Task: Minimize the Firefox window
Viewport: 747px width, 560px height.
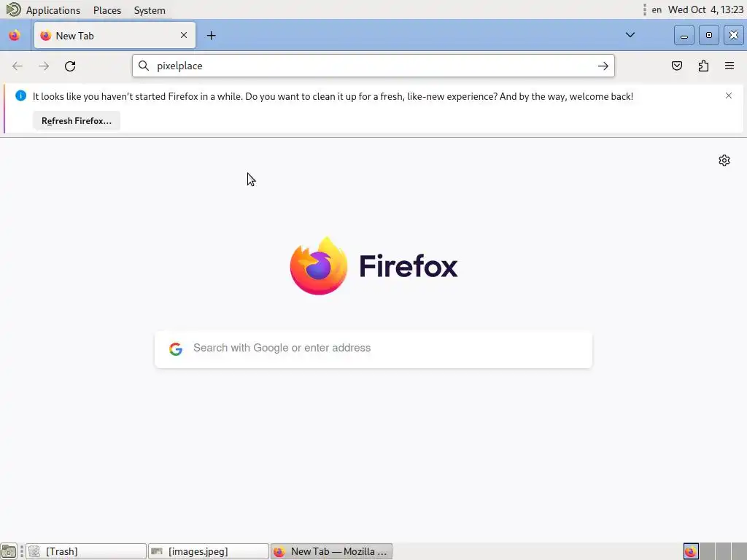Action: pyautogui.click(x=684, y=35)
